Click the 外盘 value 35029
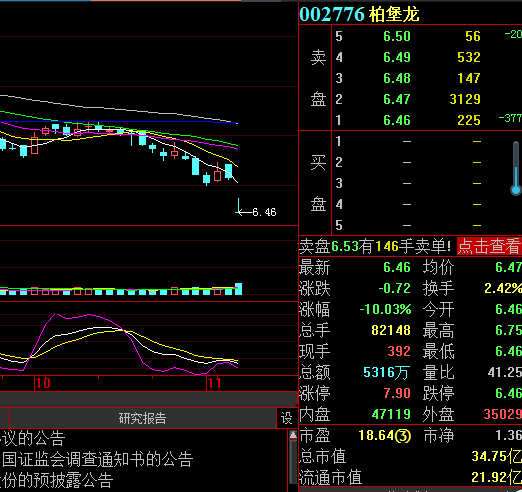 pos(503,414)
